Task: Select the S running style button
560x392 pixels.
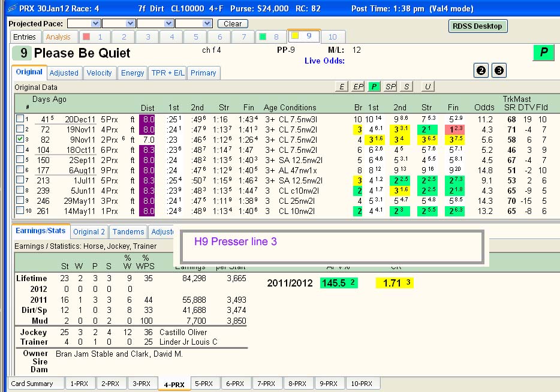Action: pyautogui.click(x=407, y=86)
